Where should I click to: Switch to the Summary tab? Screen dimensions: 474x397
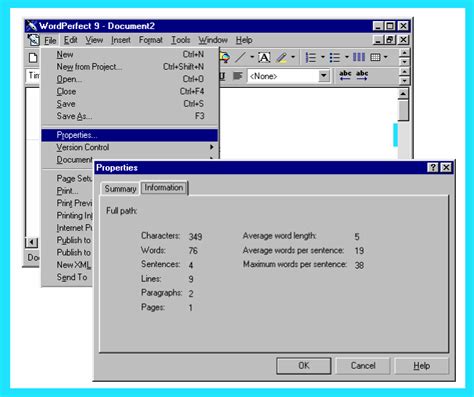(120, 189)
